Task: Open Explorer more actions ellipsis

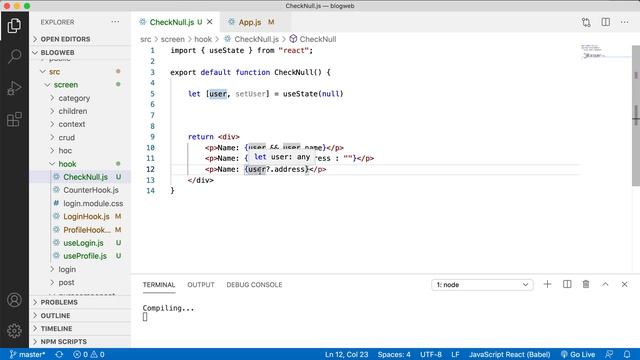Action: click(116, 22)
